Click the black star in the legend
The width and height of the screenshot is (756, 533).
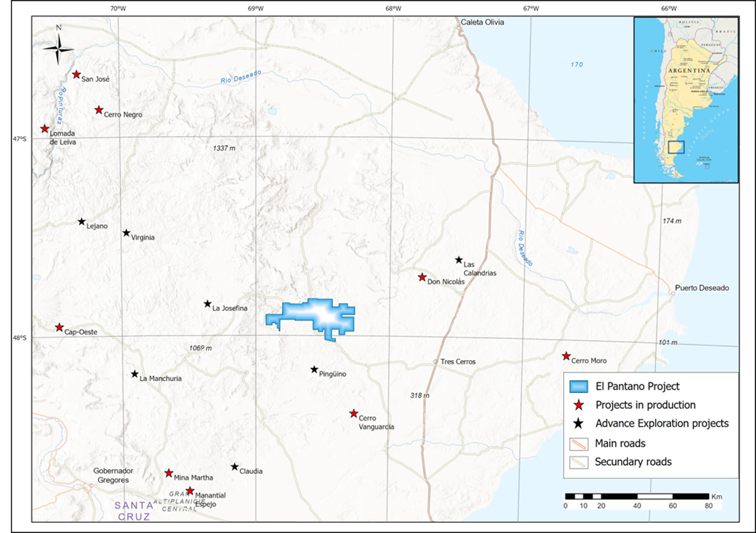[579, 423]
